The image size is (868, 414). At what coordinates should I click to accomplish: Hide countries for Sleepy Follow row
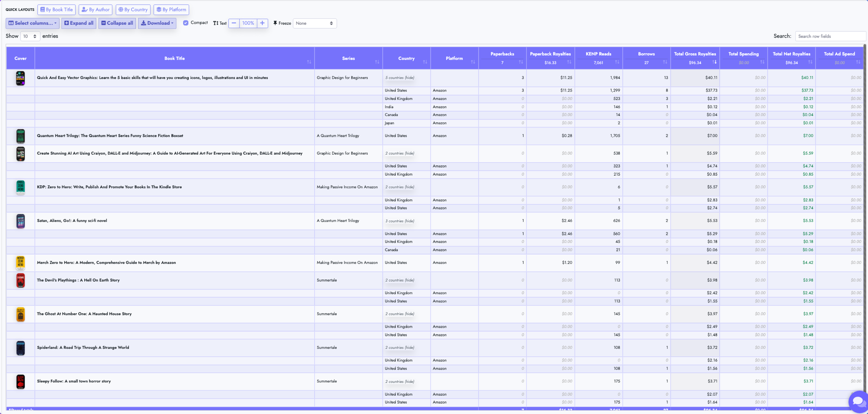point(400,381)
